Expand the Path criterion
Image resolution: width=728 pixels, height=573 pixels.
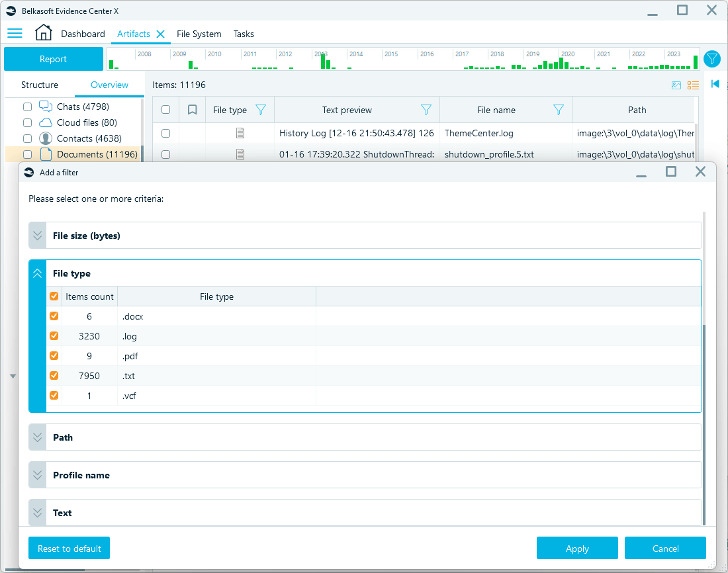38,437
